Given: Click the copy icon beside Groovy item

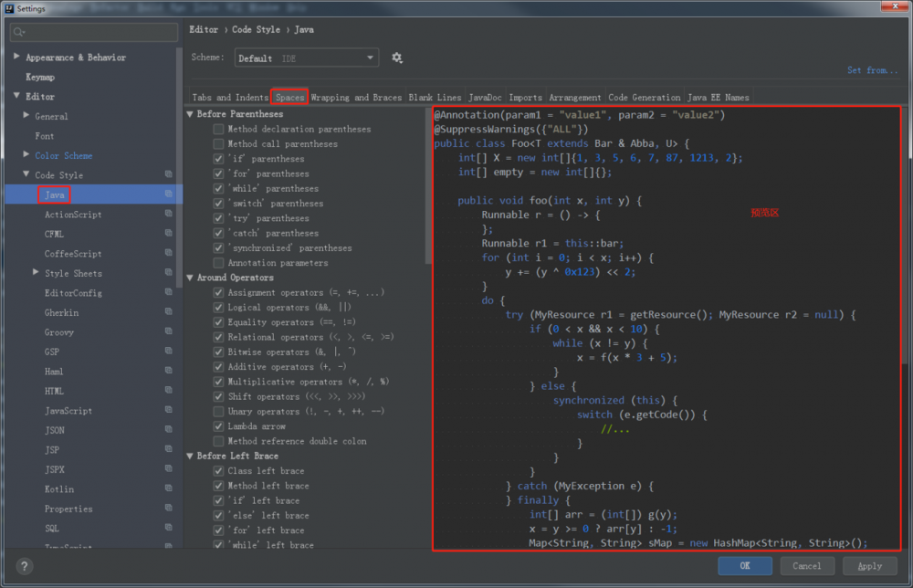Looking at the screenshot, I should click(x=169, y=332).
